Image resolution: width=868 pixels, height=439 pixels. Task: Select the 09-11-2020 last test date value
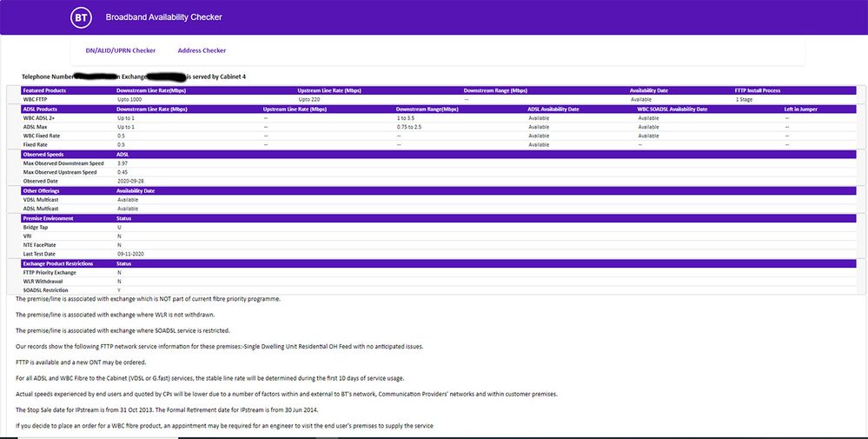click(x=130, y=254)
